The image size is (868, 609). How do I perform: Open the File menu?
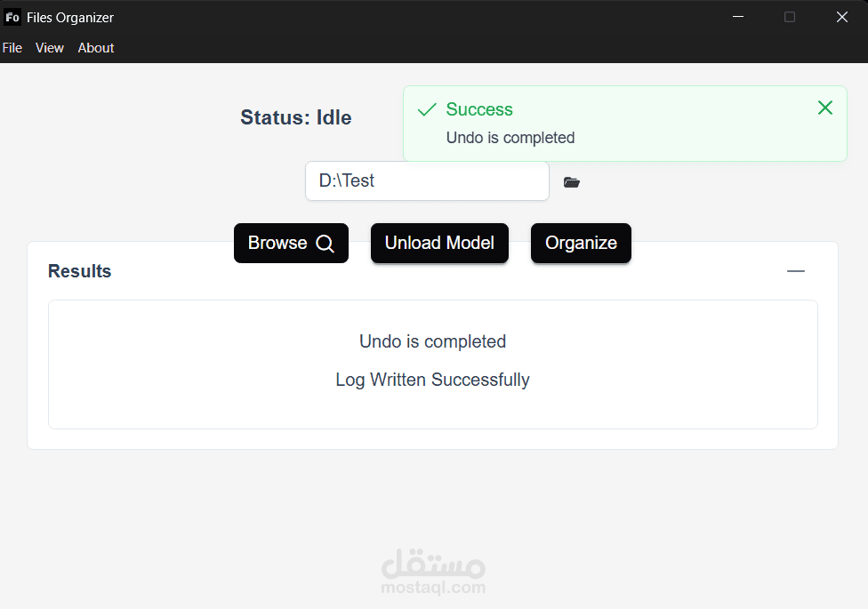pyautogui.click(x=12, y=48)
